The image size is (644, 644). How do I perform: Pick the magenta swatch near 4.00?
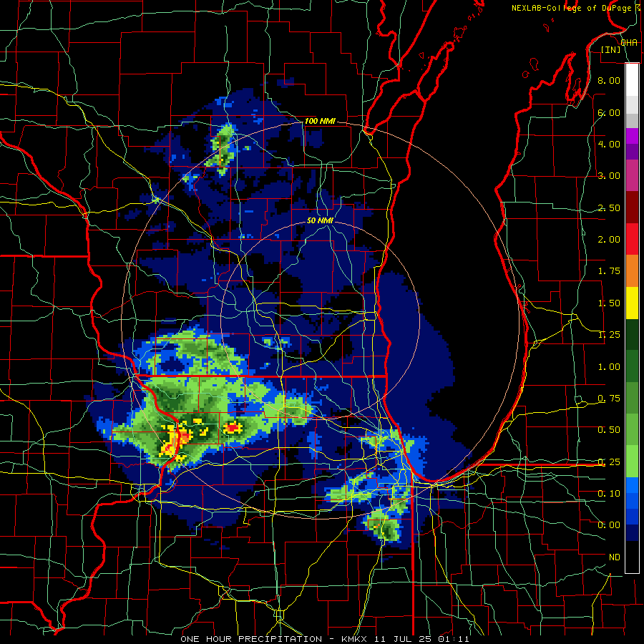point(632,136)
